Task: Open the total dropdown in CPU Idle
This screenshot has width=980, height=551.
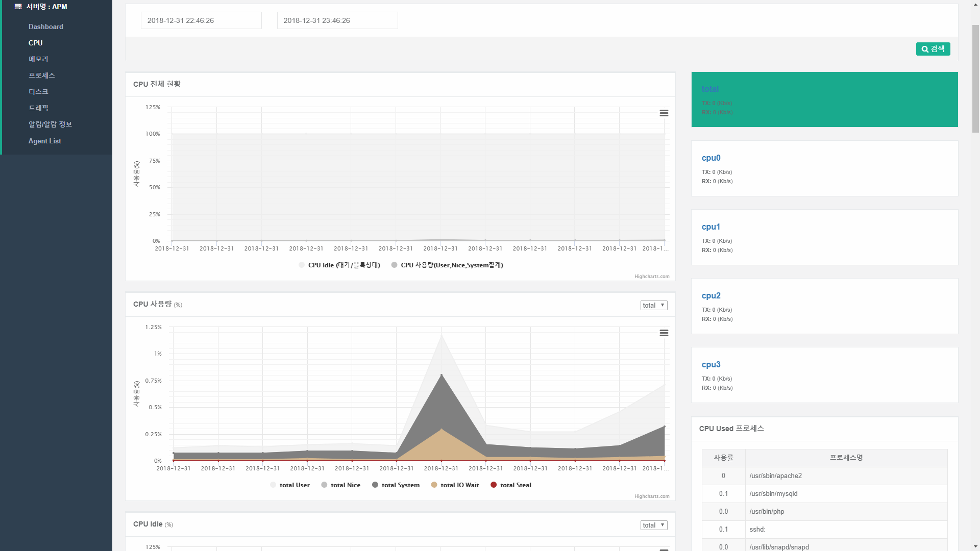Action: click(654, 525)
